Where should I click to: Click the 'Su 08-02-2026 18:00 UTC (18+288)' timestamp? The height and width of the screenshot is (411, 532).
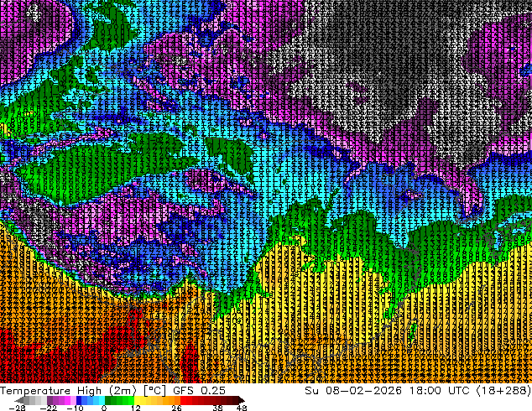tap(418, 390)
